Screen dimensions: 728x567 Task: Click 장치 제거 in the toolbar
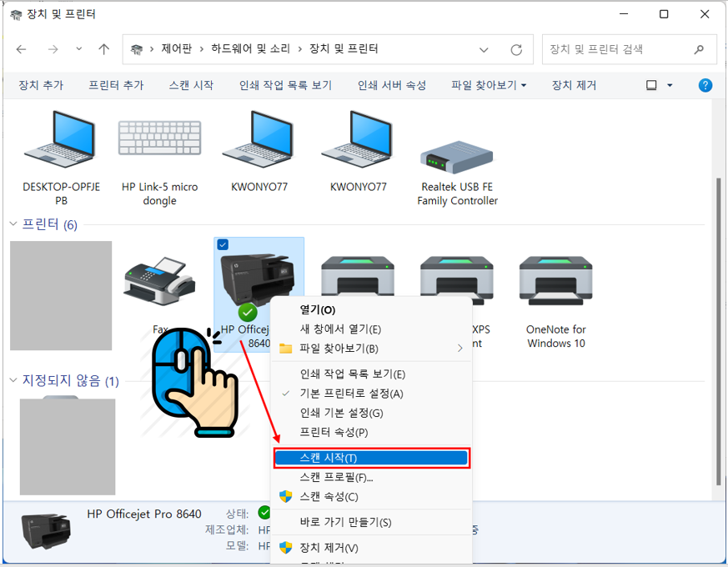point(574,85)
